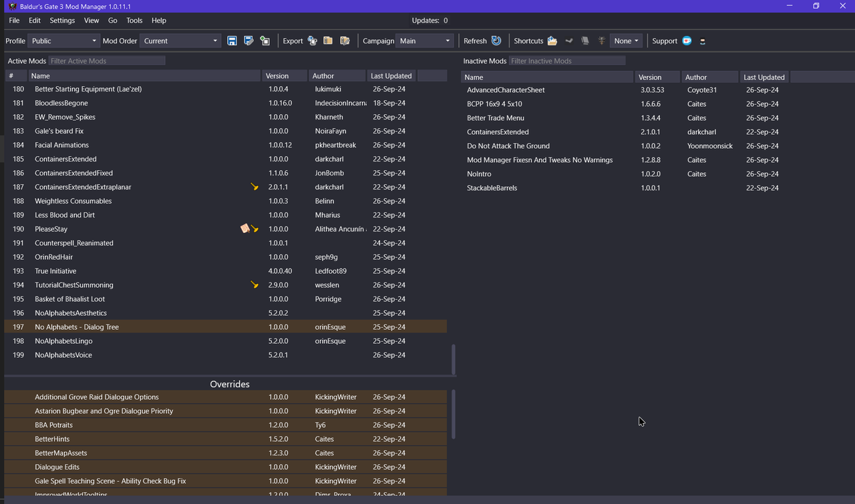Select the 'Weightless Consumables' mod row

(226, 201)
